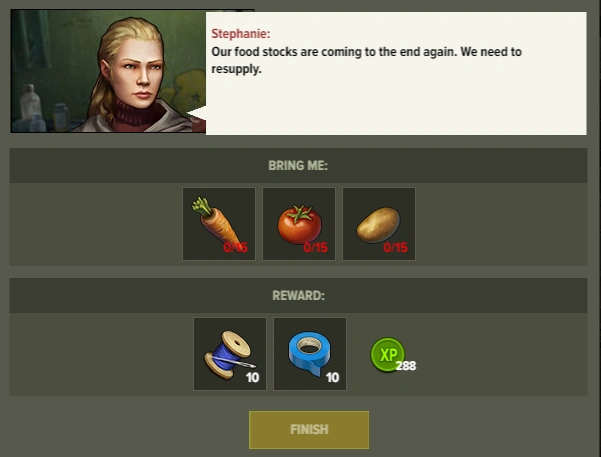
Task: Click the REWARD header bar
Action: tap(298, 296)
